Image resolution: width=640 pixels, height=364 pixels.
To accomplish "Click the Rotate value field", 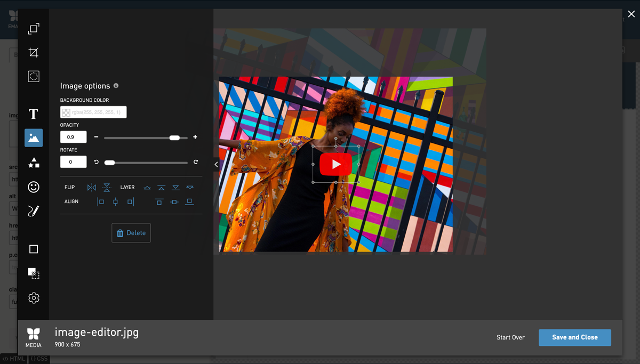I will pos(74,162).
